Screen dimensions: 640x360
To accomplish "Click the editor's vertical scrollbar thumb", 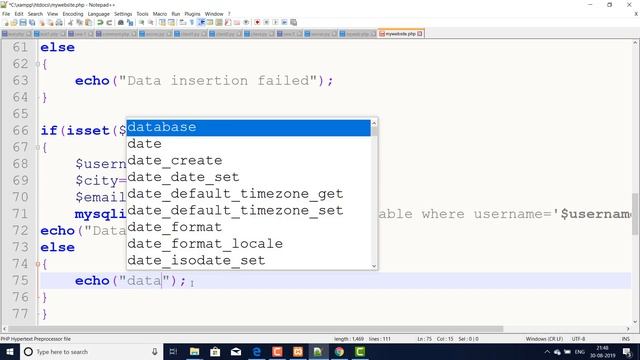I will pos(635,213).
